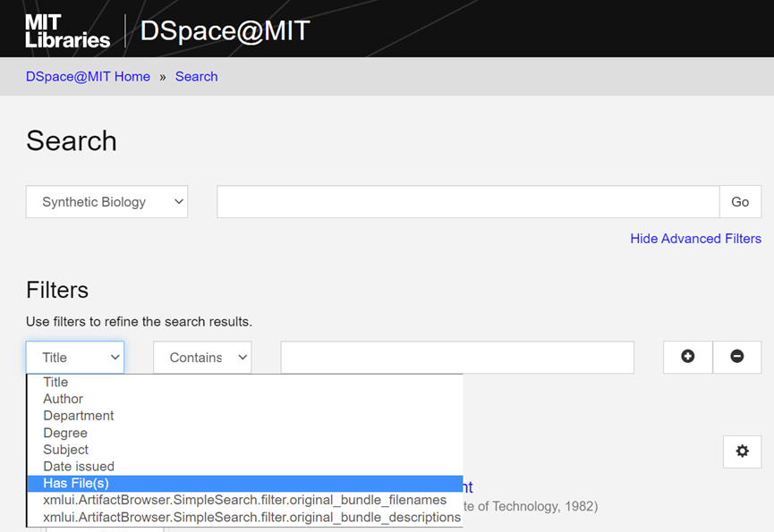Focus the filter value text field
This screenshot has height=532, width=774.
click(x=457, y=358)
